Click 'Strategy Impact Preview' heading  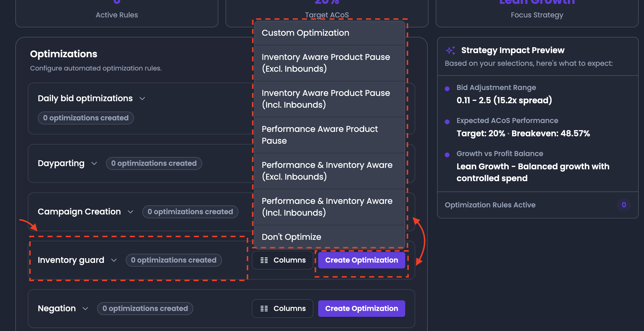[513, 50]
